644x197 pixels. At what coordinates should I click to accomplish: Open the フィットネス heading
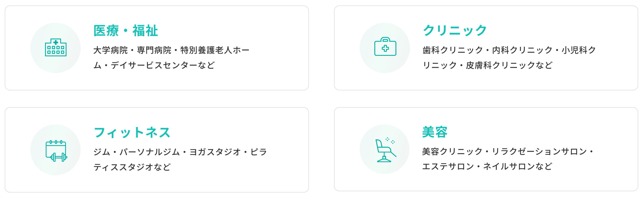tap(132, 133)
